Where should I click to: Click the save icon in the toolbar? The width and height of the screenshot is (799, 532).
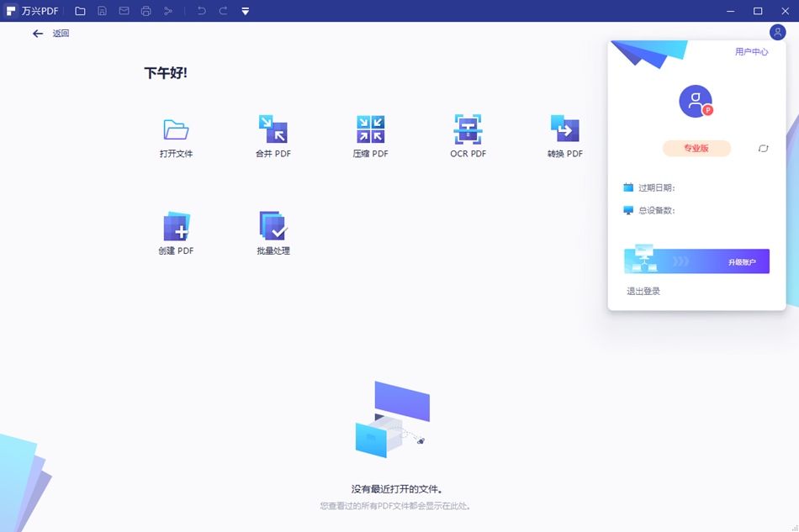(x=103, y=11)
